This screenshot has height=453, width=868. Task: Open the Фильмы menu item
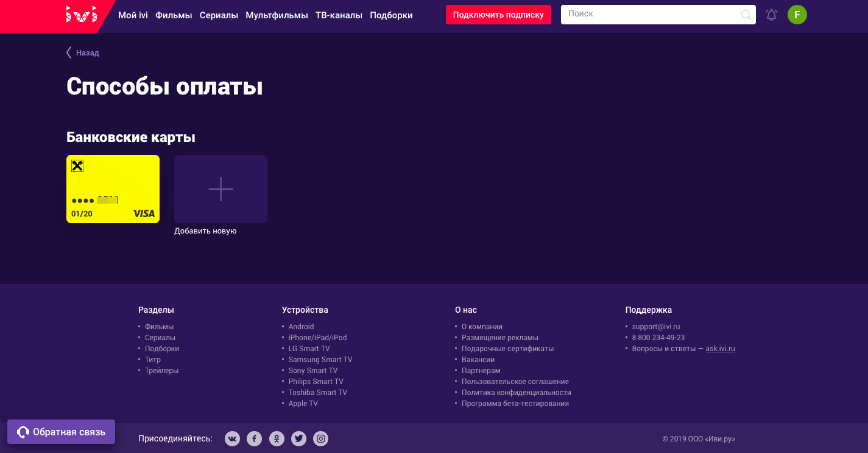[x=174, y=15]
